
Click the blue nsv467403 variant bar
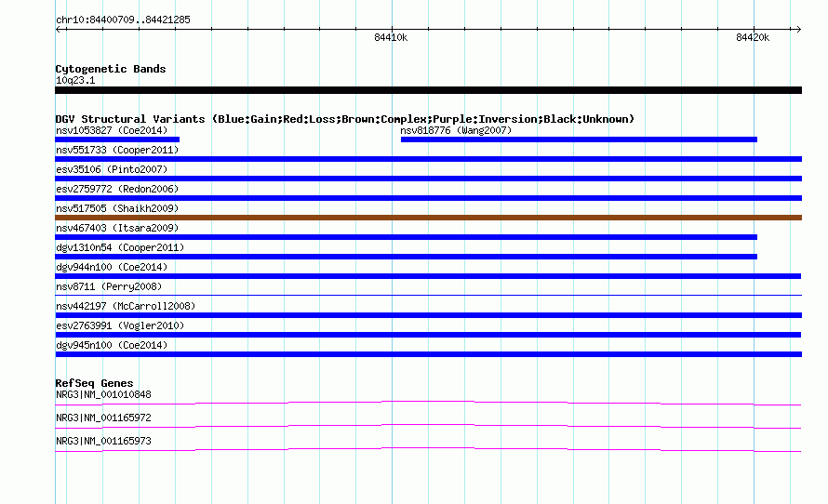406,237
